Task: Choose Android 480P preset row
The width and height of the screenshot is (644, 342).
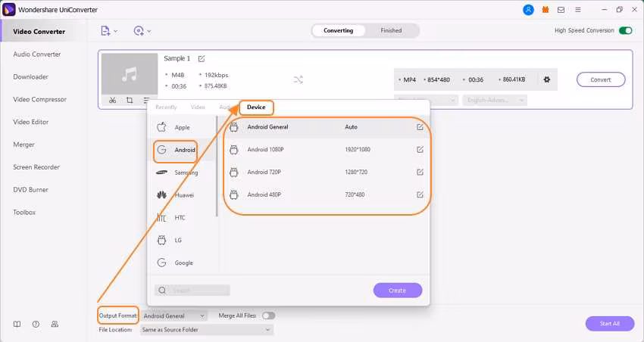Action: (326, 194)
